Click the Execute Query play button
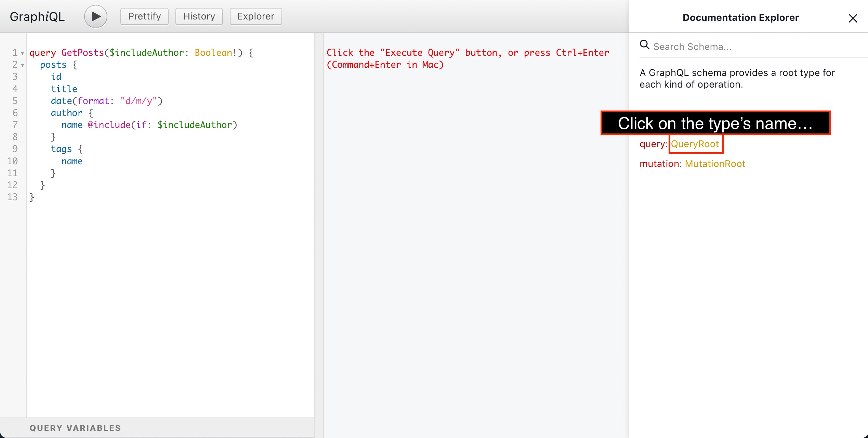868x438 pixels. click(95, 16)
